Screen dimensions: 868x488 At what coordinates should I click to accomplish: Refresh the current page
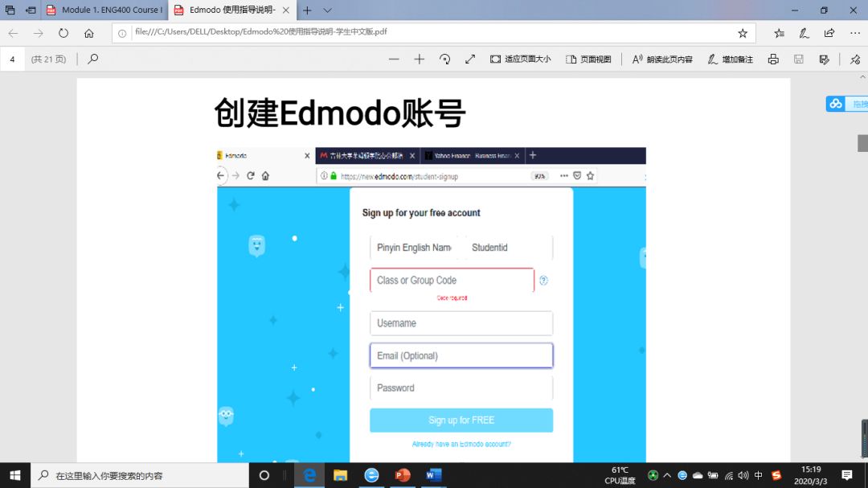tap(63, 33)
